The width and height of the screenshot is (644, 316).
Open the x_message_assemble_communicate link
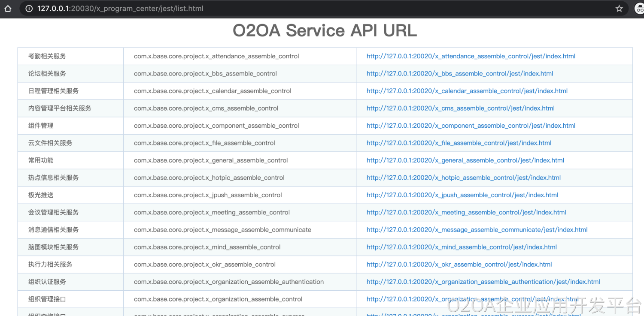pos(477,230)
